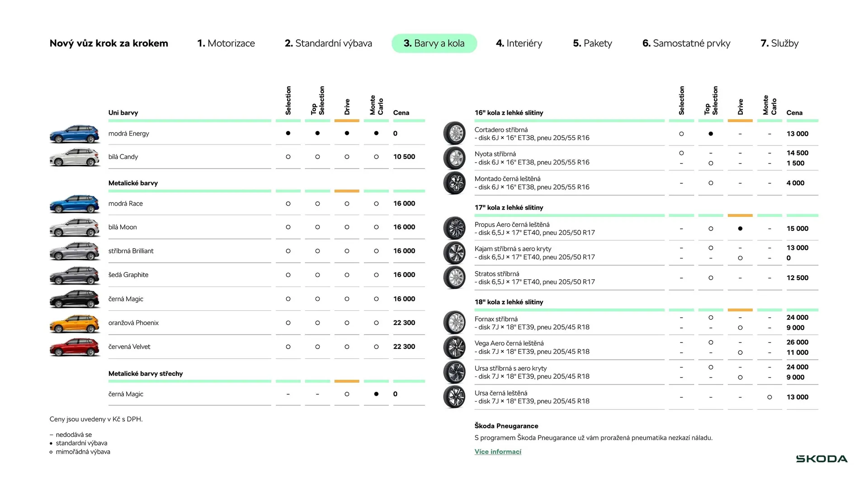Open the 1. Motorizace tab

[x=226, y=43]
